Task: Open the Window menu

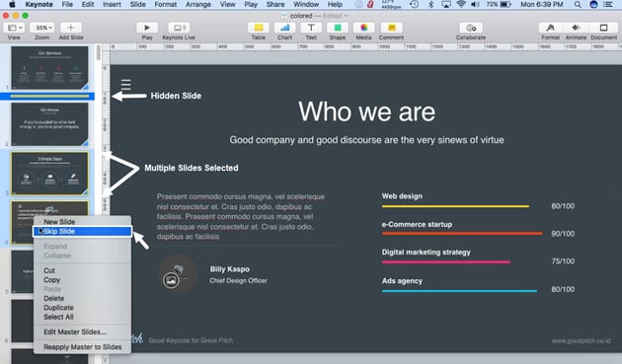Action: (x=306, y=4)
